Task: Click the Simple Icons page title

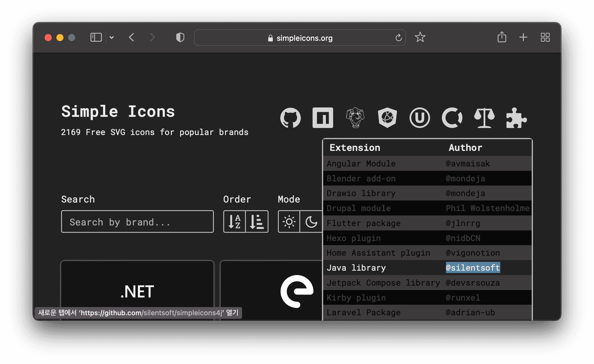Action: point(118,112)
